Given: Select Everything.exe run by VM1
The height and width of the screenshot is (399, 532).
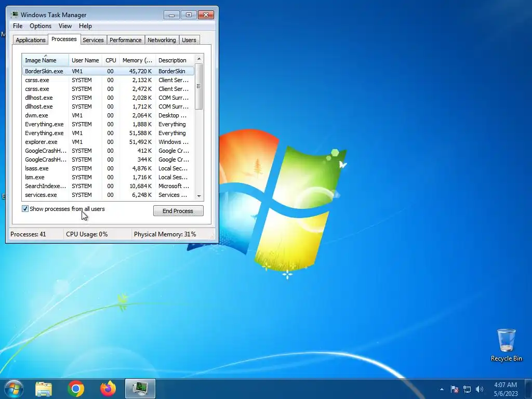Looking at the screenshot, I should 108,133.
